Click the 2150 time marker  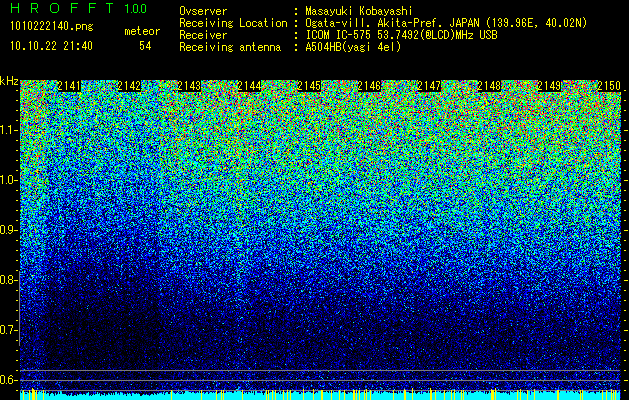coord(609,86)
